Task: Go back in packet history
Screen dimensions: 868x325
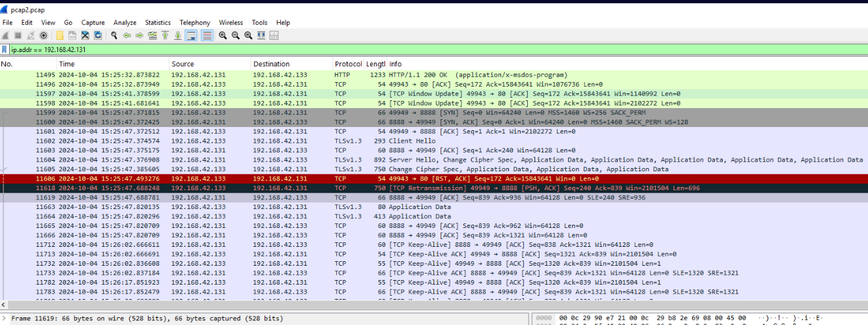Action: [x=127, y=35]
